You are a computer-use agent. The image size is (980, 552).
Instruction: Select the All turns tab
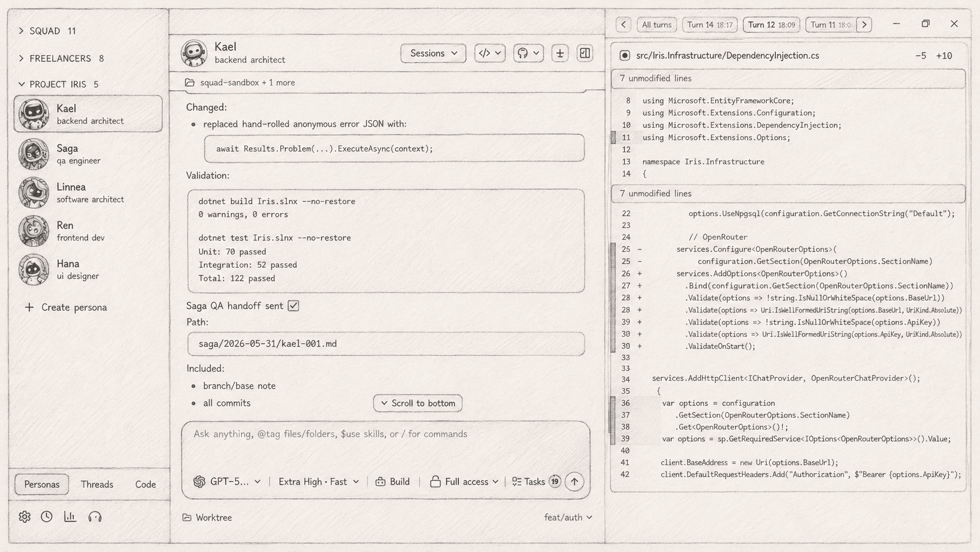pyautogui.click(x=656, y=25)
